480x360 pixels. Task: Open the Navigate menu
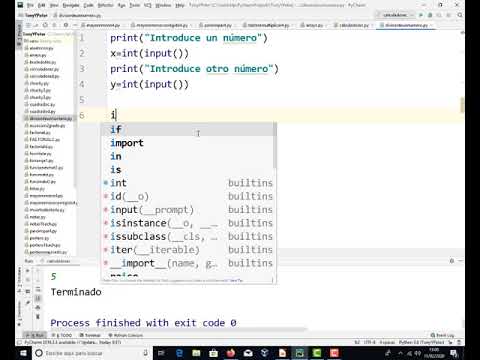coord(71,5)
